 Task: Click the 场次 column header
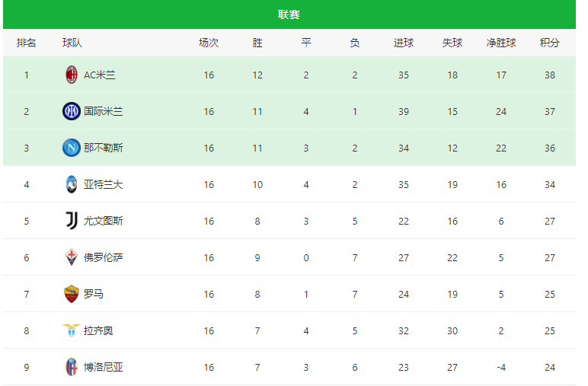tap(209, 43)
